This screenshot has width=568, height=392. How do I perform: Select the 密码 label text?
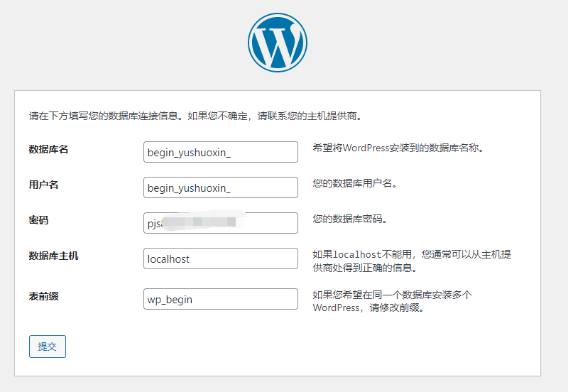pyautogui.click(x=38, y=220)
